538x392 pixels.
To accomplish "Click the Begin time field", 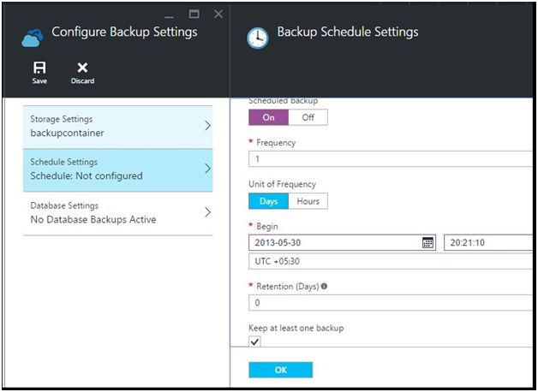I will point(488,243).
